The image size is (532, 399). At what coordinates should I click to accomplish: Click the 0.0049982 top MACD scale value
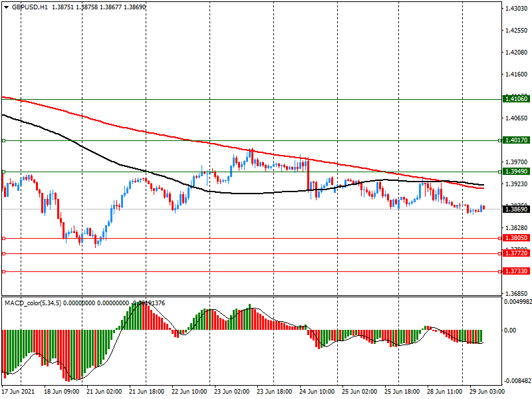click(518, 302)
